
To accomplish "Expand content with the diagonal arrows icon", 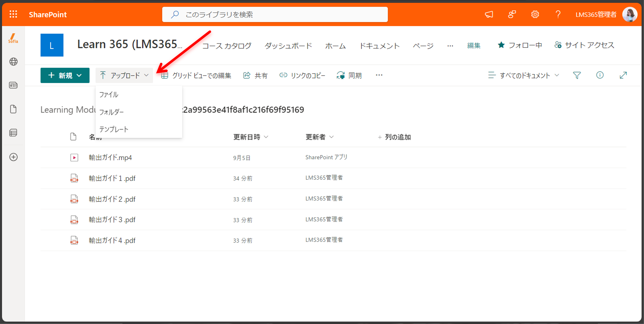I will point(623,75).
